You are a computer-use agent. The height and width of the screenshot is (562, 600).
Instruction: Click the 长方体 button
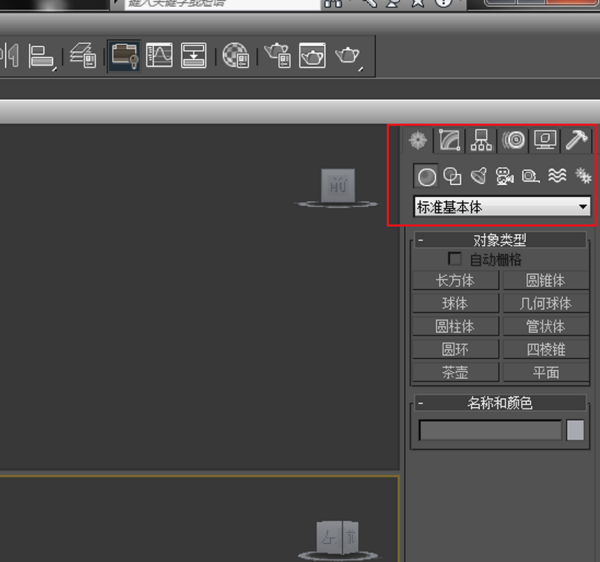pyautogui.click(x=455, y=281)
